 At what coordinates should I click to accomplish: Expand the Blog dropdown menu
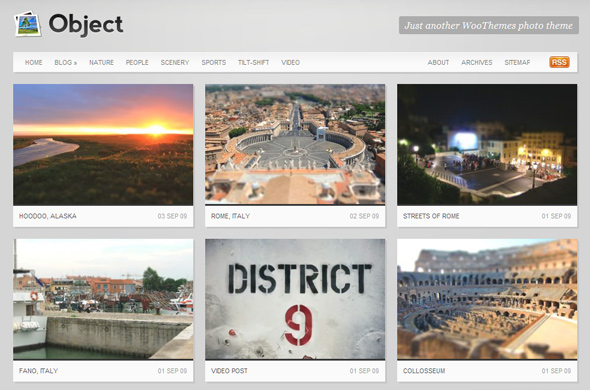point(65,62)
